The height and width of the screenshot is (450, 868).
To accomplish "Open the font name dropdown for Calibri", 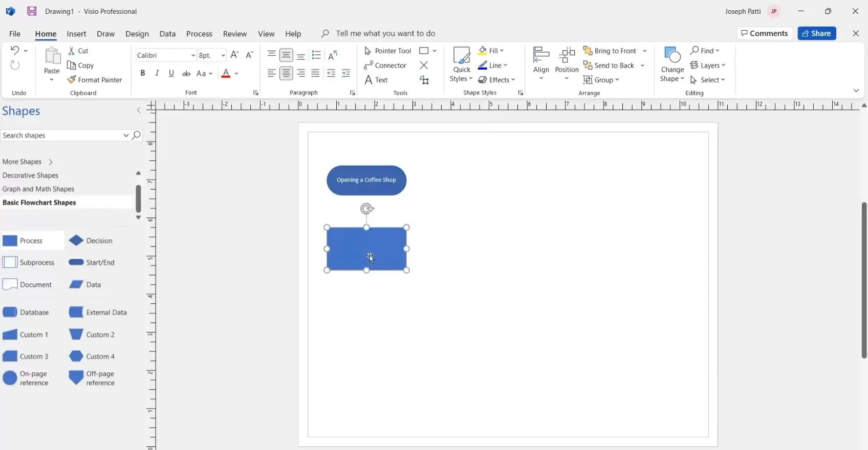I will click(x=193, y=55).
